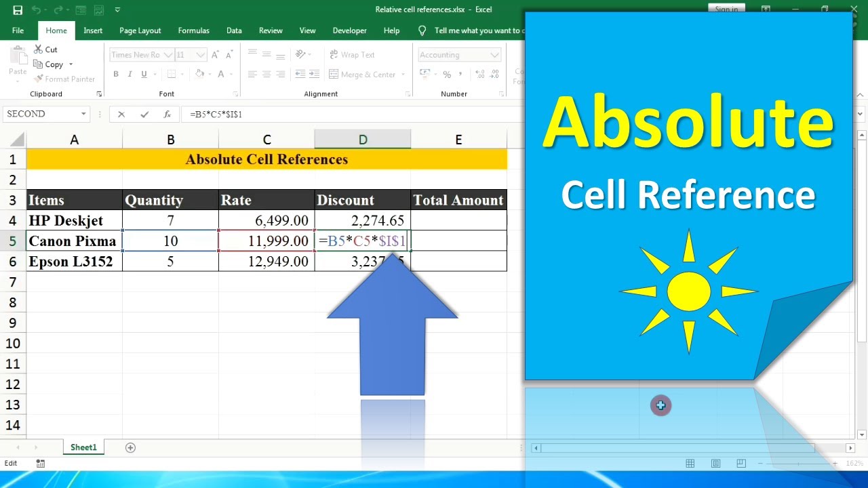
Task: Click the Undo arrow icon
Action: (36, 10)
